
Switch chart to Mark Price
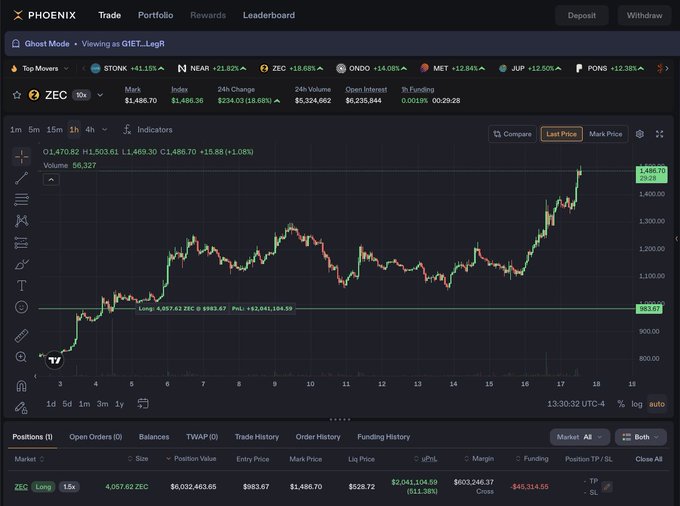click(605, 134)
